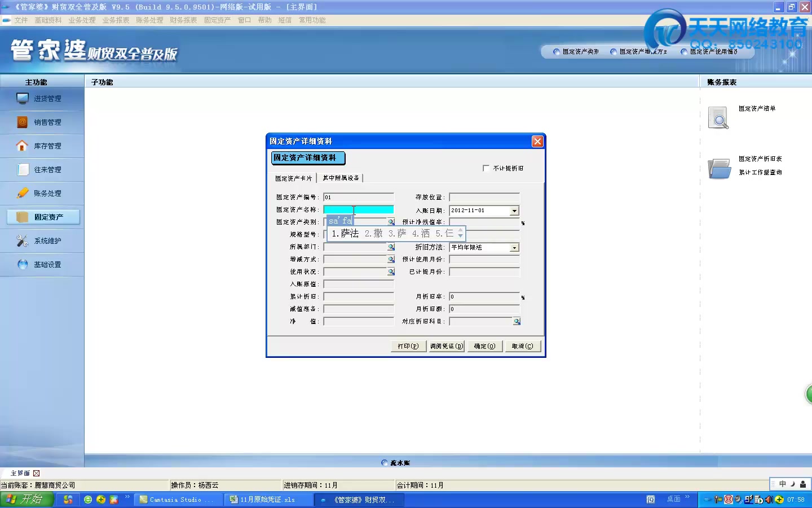
Task: Select 固定资产使用情况 option at top right
Action: pos(709,52)
